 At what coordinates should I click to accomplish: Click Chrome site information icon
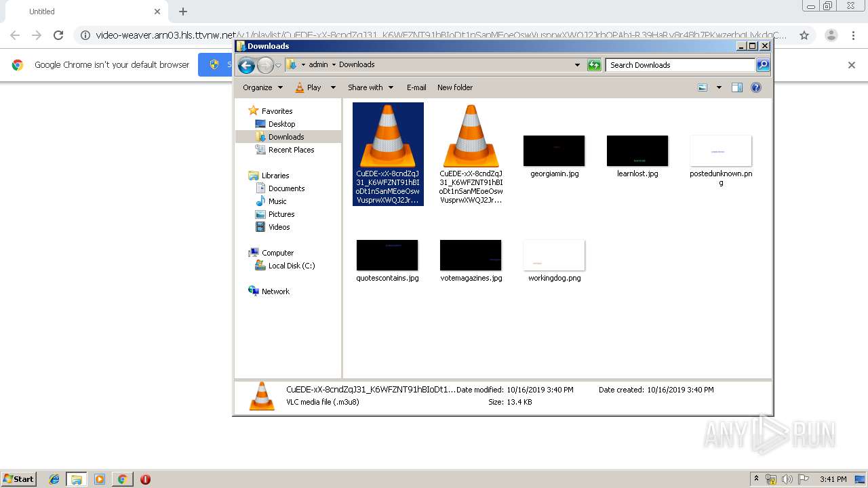[x=85, y=35]
